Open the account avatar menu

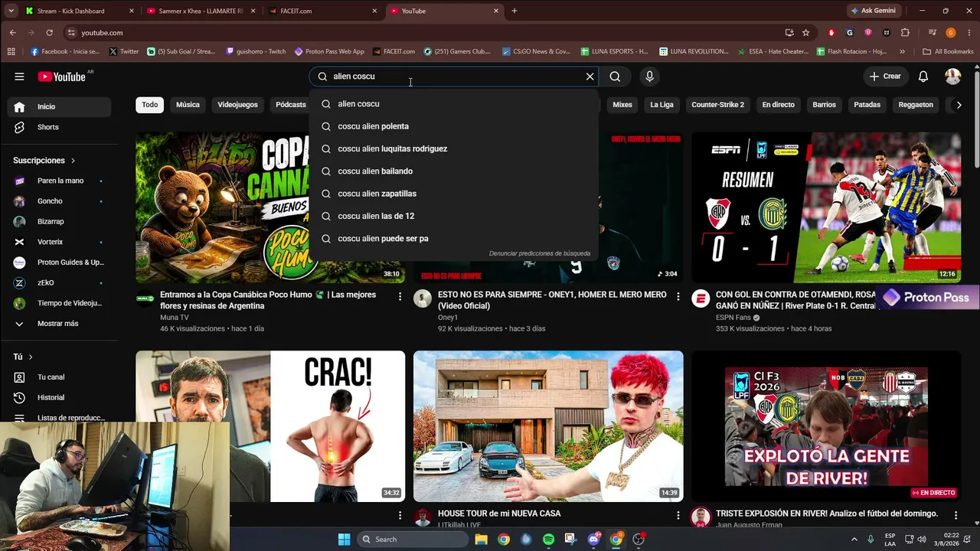[x=952, y=77]
